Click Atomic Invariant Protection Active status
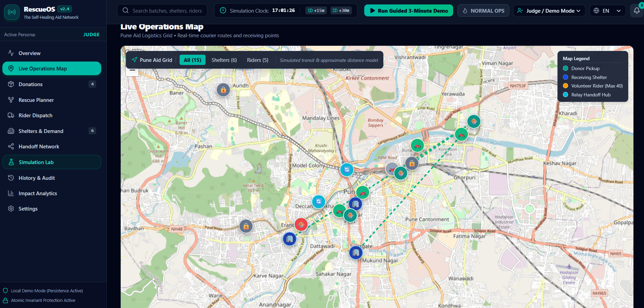Viewport: 644px width, 308px height. 43,300
